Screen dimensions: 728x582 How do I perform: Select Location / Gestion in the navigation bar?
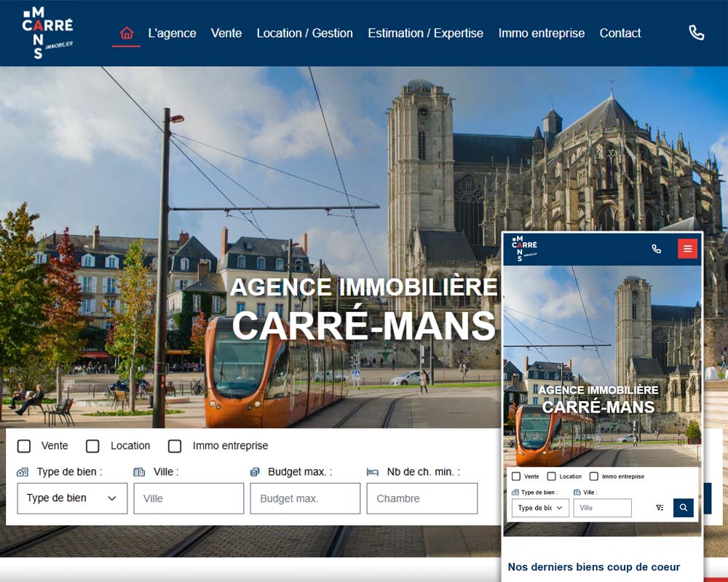click(x=304, y=33)
